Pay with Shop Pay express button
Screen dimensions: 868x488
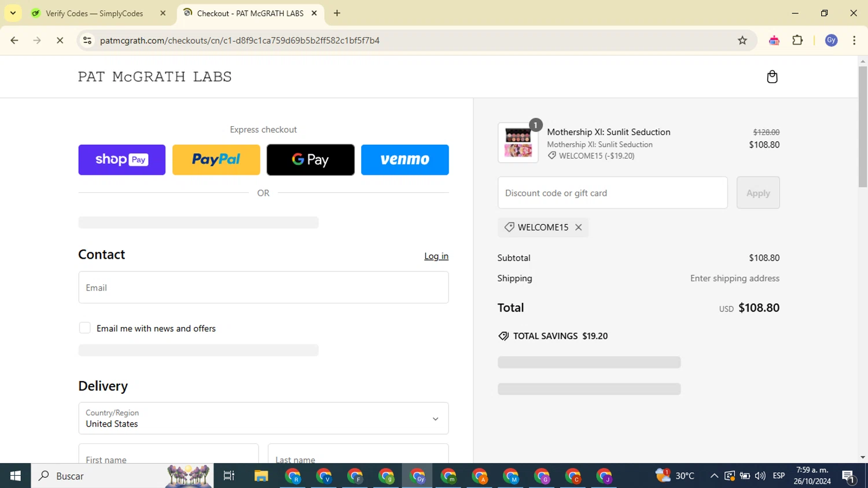[122, 160]
